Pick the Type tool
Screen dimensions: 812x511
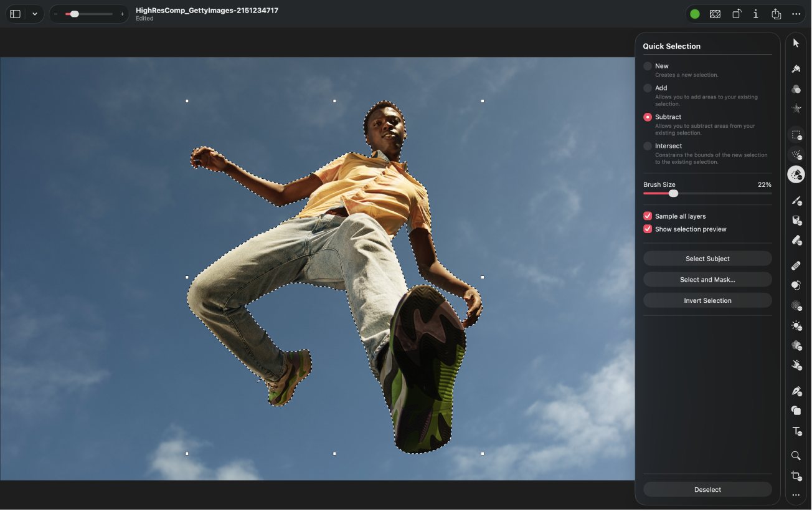[x=796, y=431]
